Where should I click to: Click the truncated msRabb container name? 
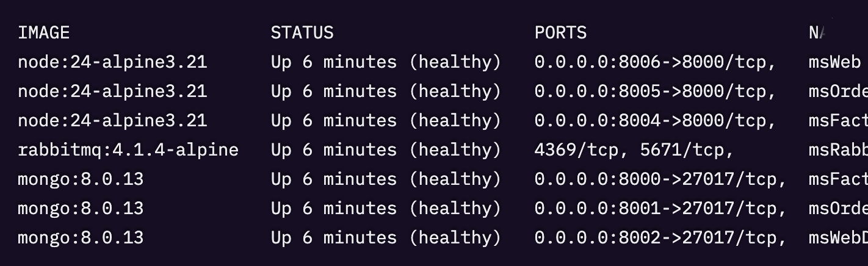[x=837, y=149]
